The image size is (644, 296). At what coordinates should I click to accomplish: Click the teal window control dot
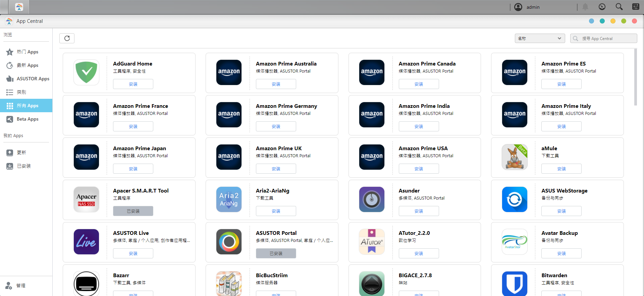602,21
